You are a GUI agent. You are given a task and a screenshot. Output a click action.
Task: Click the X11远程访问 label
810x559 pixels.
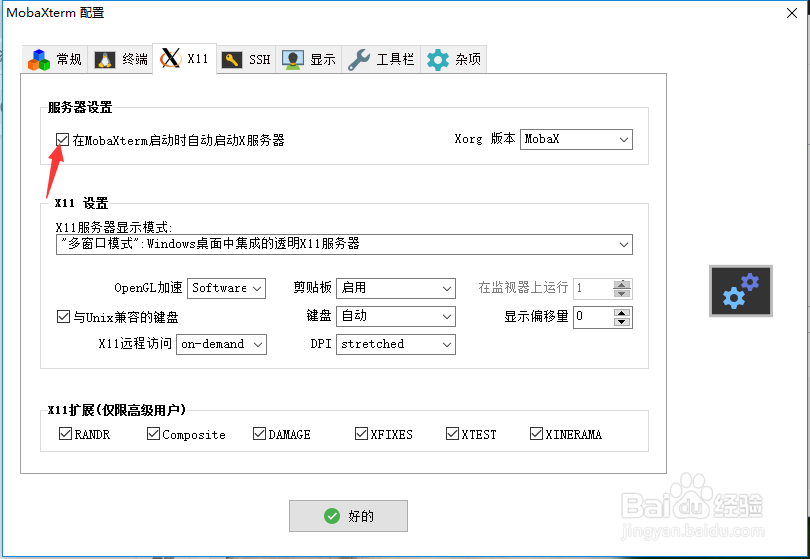(135, 344)
